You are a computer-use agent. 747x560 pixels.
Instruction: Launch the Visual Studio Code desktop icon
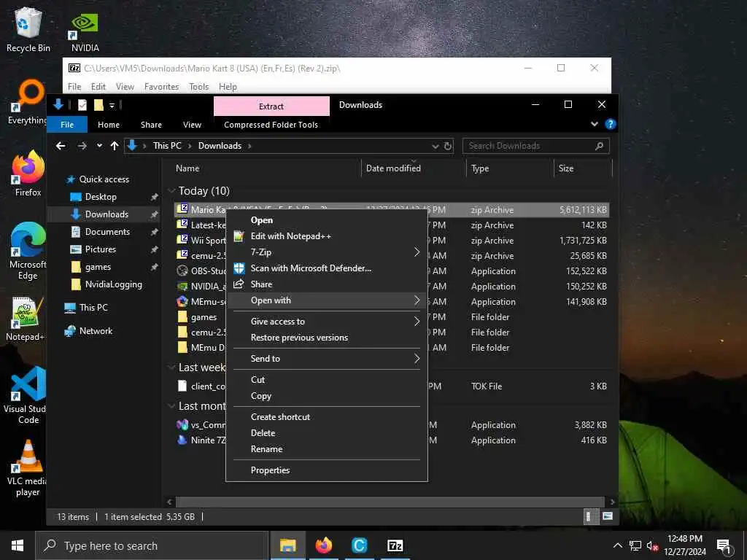pos(25,395)
